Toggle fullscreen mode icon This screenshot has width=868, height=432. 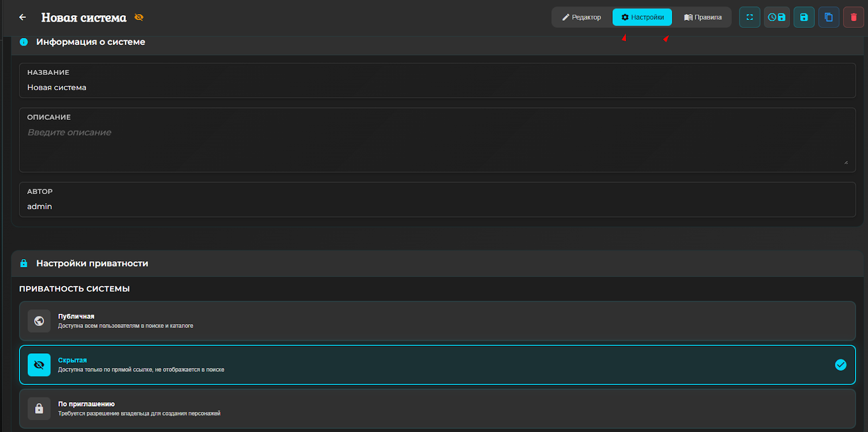pos(749,17)
